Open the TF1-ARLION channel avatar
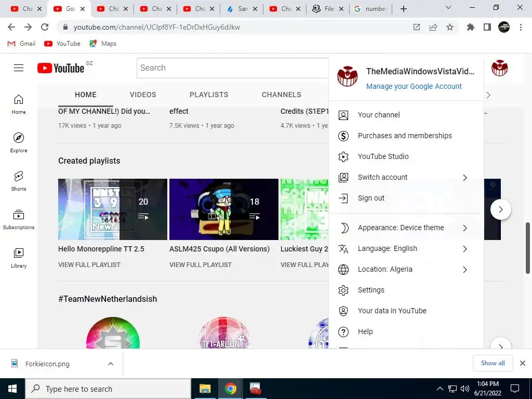The image size is (532, 399). 224,333
